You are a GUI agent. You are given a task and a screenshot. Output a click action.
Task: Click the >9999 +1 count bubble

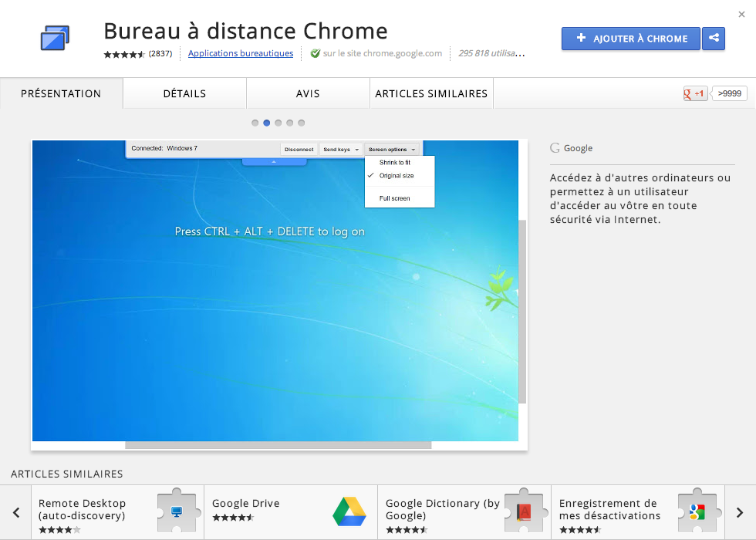coord(730,93)
